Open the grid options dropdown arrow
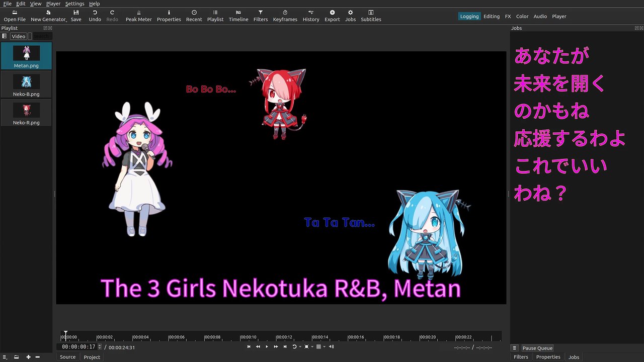644x362 pixels. tap(324, 347)
